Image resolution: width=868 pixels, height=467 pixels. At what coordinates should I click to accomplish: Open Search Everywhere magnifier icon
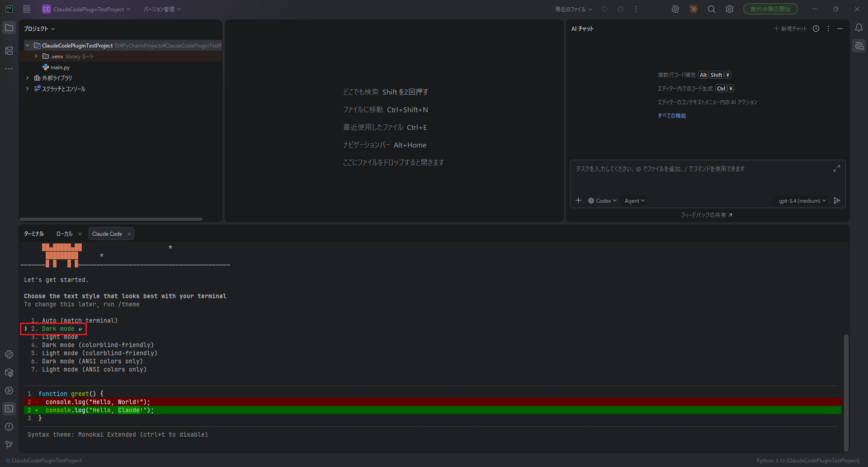pos(711,9)
